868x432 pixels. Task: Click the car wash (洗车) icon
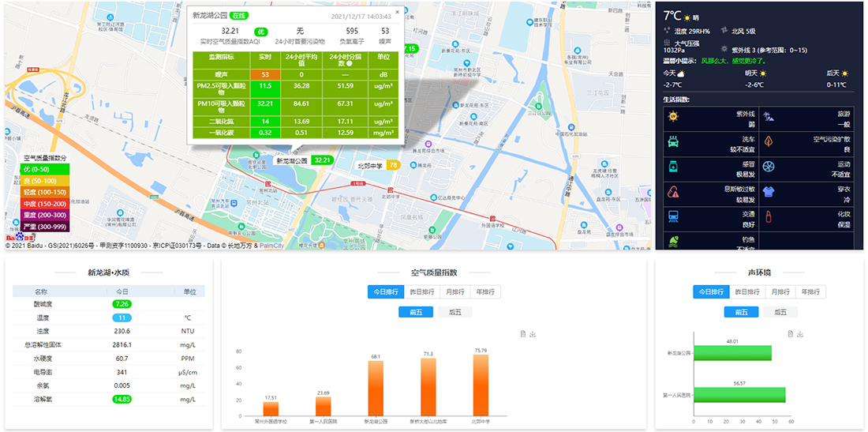click(x=673, y=141)
